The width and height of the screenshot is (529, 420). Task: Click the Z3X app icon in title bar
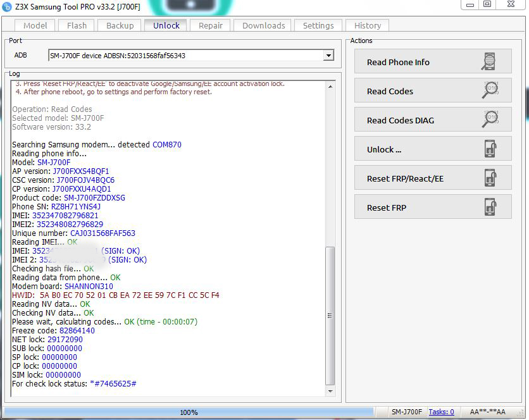pos(6,6)
